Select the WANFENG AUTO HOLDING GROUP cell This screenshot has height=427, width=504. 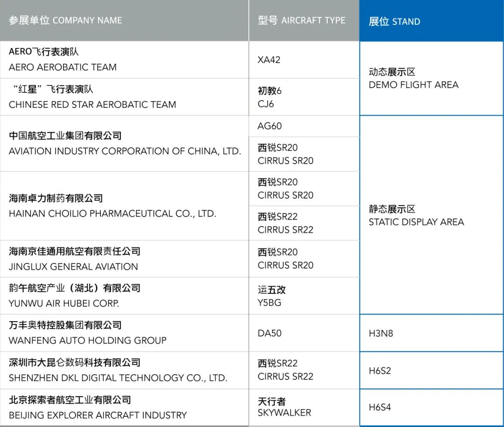click(x=124, y=333)
